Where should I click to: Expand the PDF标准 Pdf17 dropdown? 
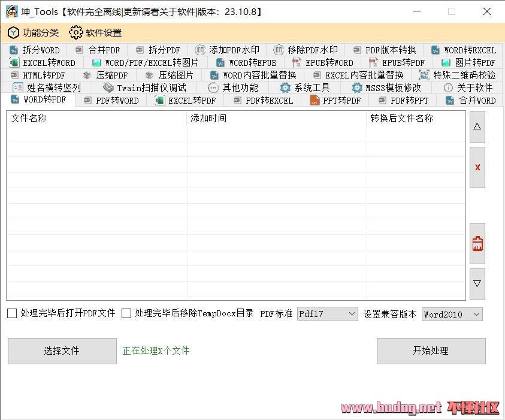click(327, 314)
